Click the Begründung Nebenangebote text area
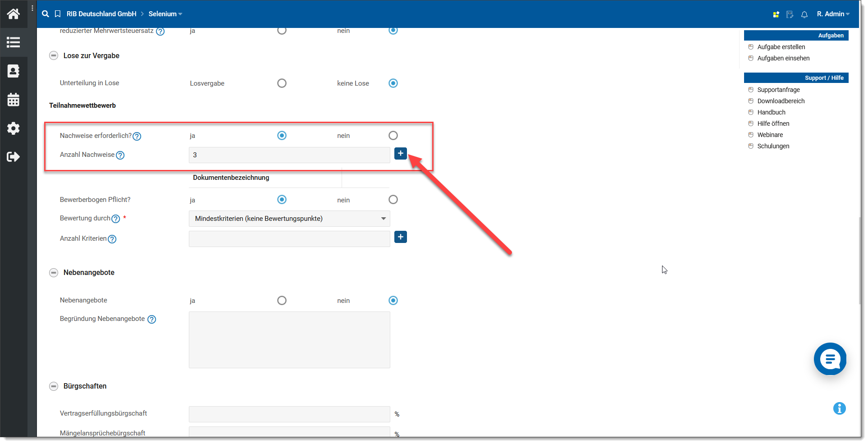 click(289, 340)
